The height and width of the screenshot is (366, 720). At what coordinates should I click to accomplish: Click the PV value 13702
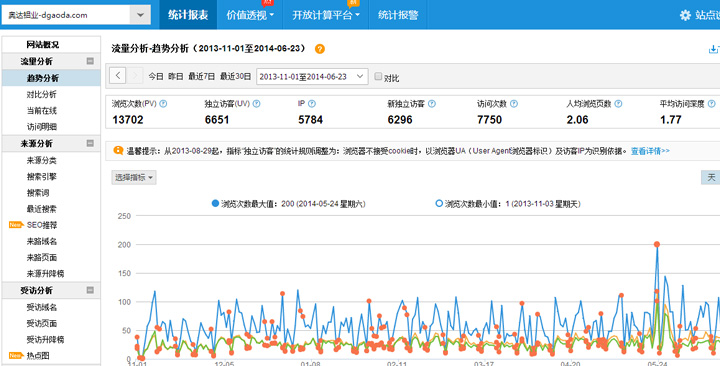pyautogui.click(x=128, y=120)
